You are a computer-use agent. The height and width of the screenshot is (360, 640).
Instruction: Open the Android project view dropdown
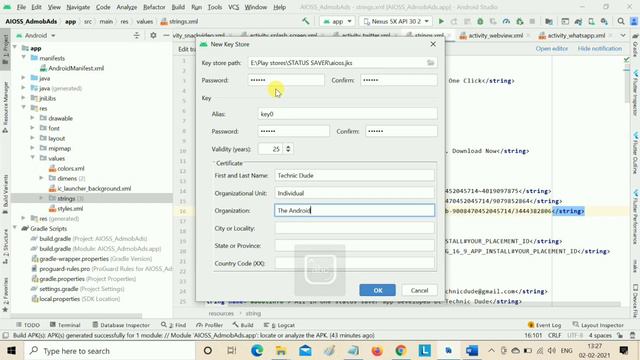[36, 36]
